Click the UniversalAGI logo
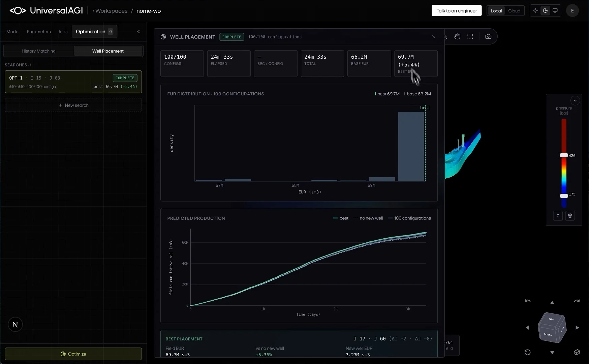 pos(46,11)
